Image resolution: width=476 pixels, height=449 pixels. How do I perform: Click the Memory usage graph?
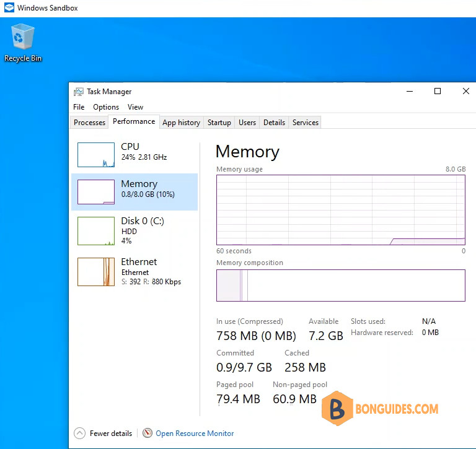[x=341, y=210]
